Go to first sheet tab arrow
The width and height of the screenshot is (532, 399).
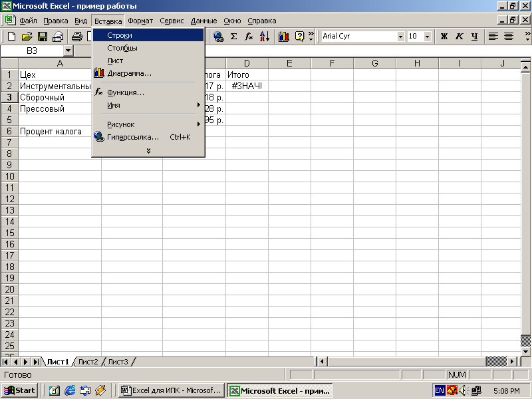click(x=5, y=362)
